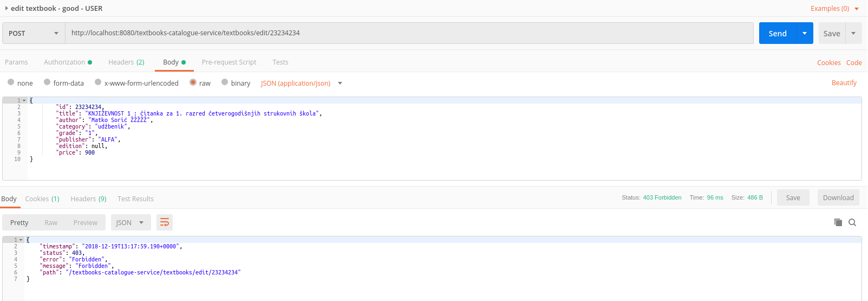Viewport: 868px width, 301px height.
Task: Open the response JSON format dropdown
Action: point(130,222)
